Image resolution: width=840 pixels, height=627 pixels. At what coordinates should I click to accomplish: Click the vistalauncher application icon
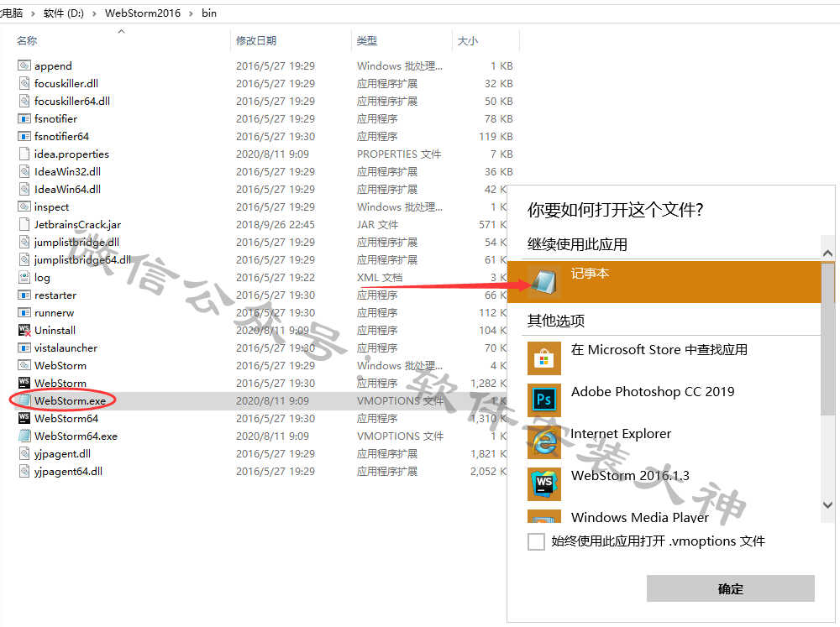point(24,348)
